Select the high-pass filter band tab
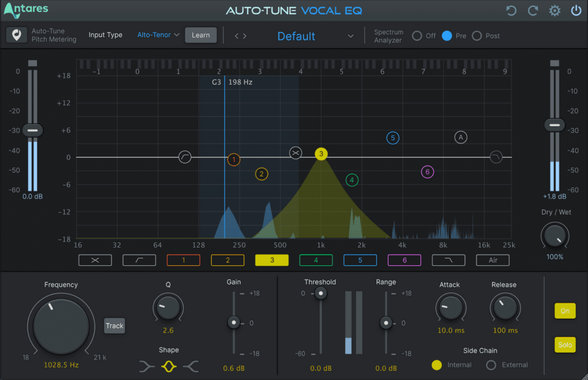 [x=139, y=260]
